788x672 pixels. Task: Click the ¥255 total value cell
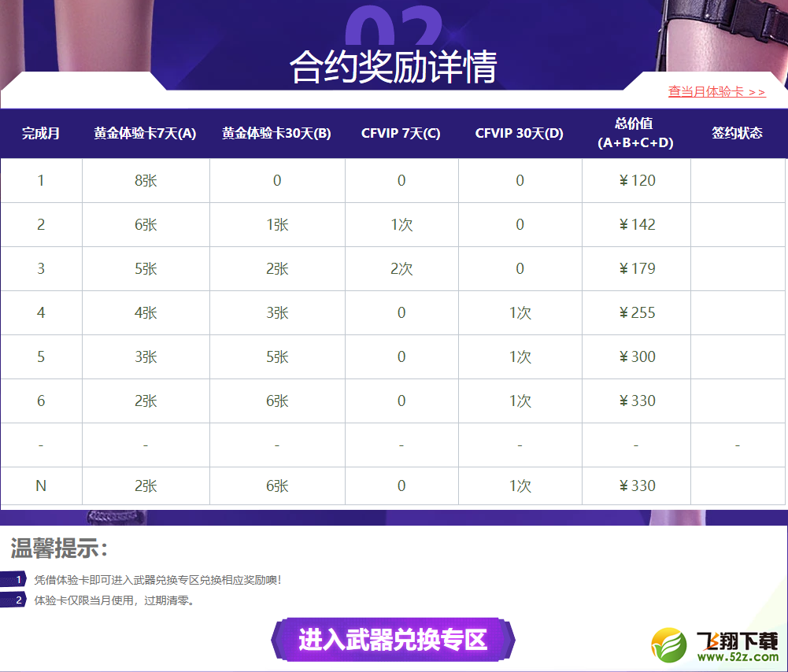637,313
